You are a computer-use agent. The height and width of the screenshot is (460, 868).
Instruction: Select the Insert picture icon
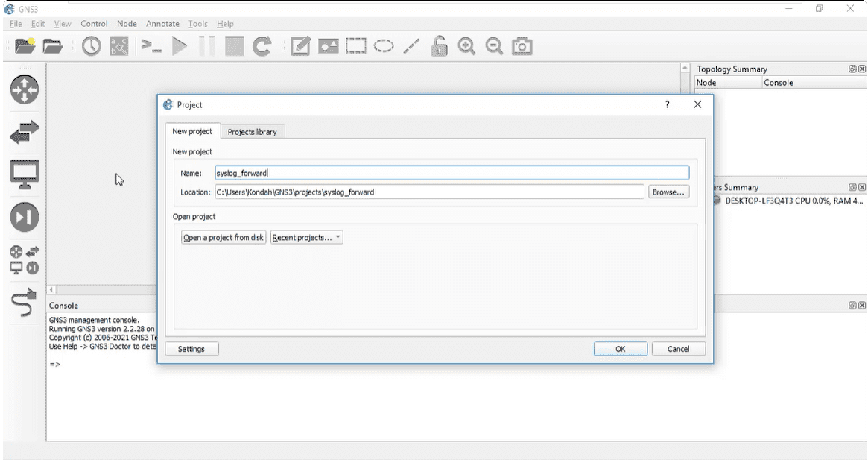[329, 46]
